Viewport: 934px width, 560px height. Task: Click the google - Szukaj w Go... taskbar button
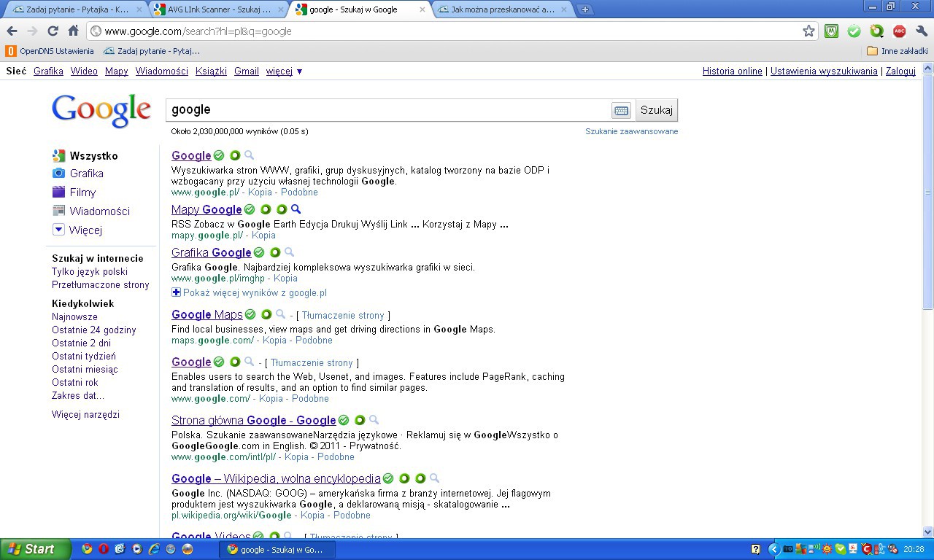coord(277,549)
